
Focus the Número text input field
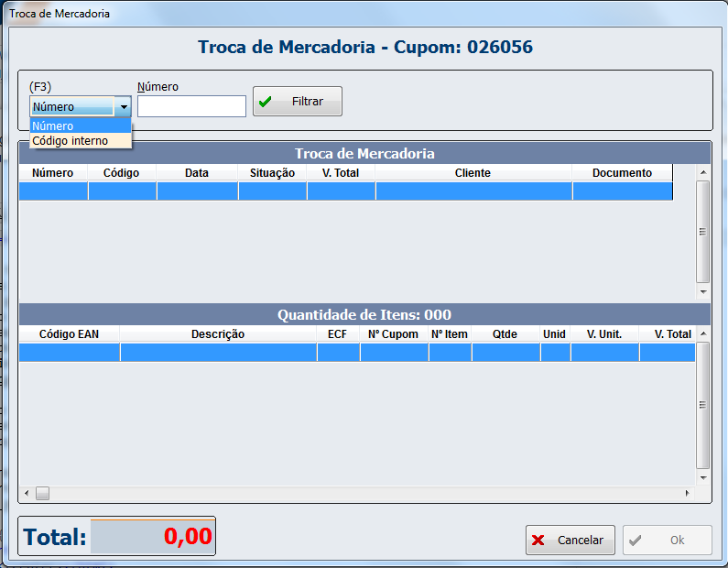(191, 107)
